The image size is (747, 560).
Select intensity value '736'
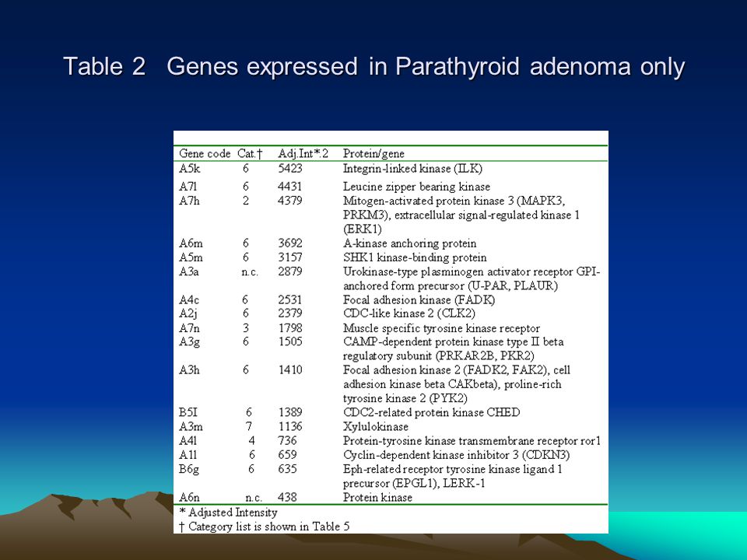coord(287,441)
